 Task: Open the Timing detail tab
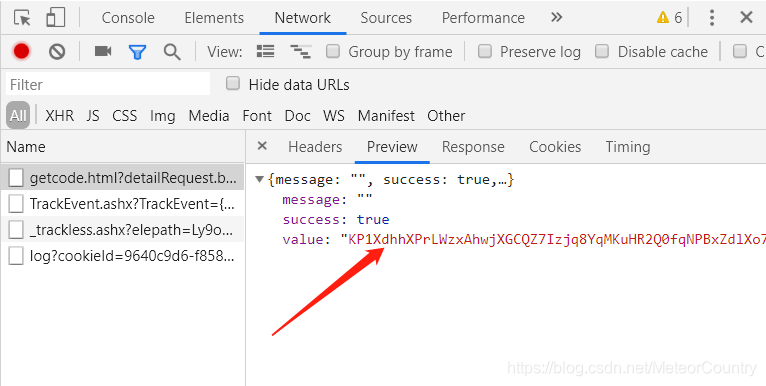click(x=628, y=147)
